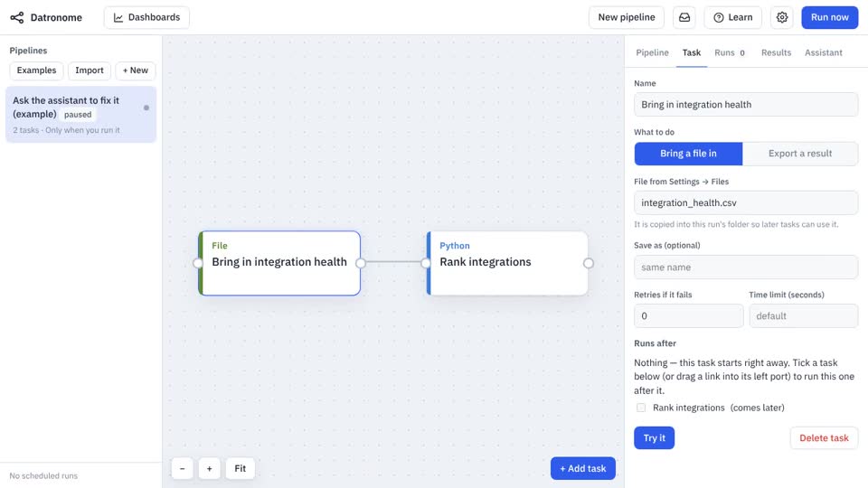868x488 pixels.
Task: Open the Assistant tab
Action: point(823,52)
